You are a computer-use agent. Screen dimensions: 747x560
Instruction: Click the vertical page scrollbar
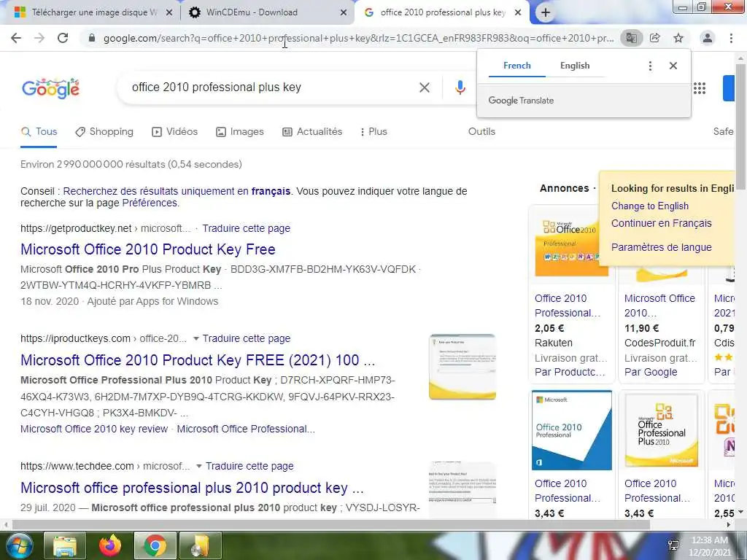click(740, 126)
